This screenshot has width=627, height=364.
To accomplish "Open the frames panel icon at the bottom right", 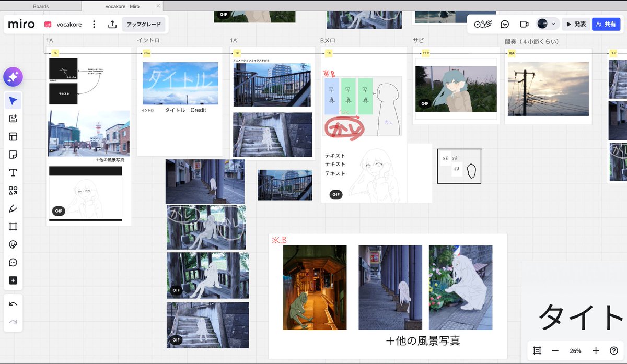I will [x=537, y=351].
